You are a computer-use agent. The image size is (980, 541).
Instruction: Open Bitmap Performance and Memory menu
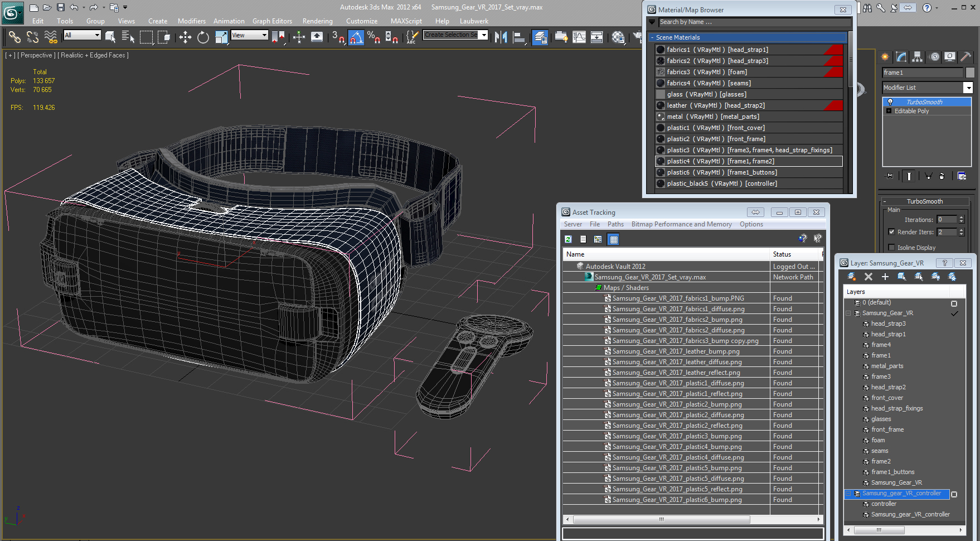[681, 224]
